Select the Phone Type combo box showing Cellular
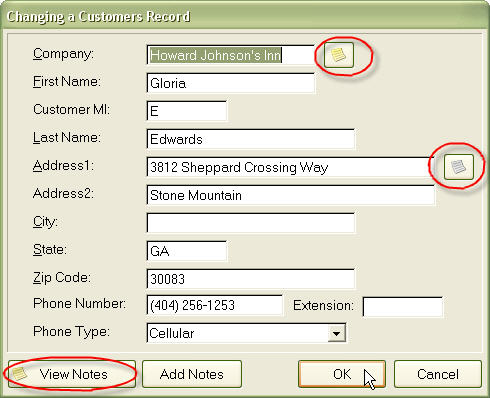Image resolution: width=490 pixels, height=398 pixels. tap(246, 333)
